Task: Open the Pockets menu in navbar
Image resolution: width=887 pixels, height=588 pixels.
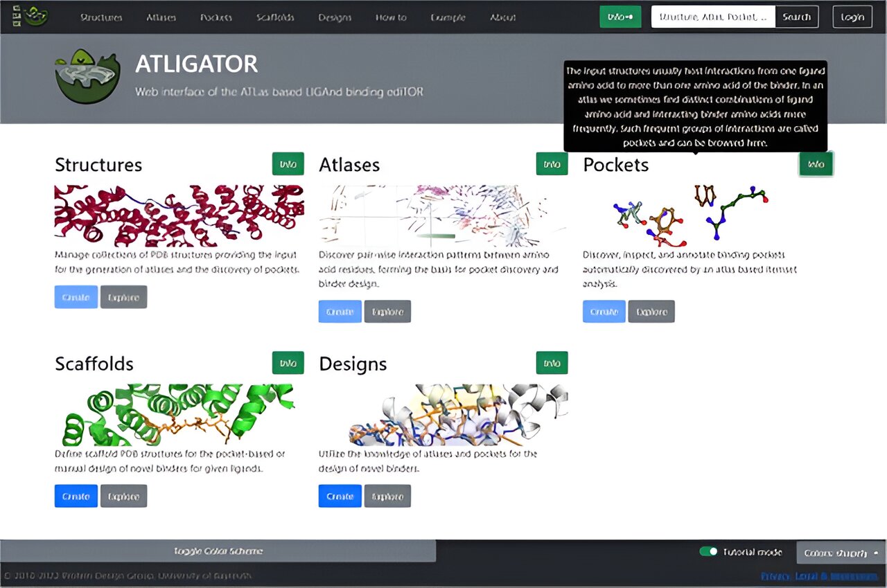Action: click(216, 17)
